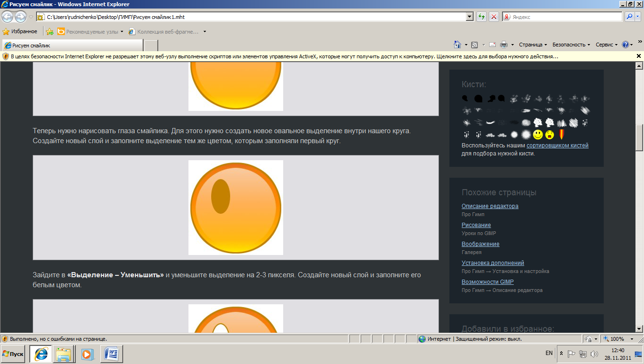644x364 pixels.
Task: Open сортировщиком кистей link
Action: [557, 146]
